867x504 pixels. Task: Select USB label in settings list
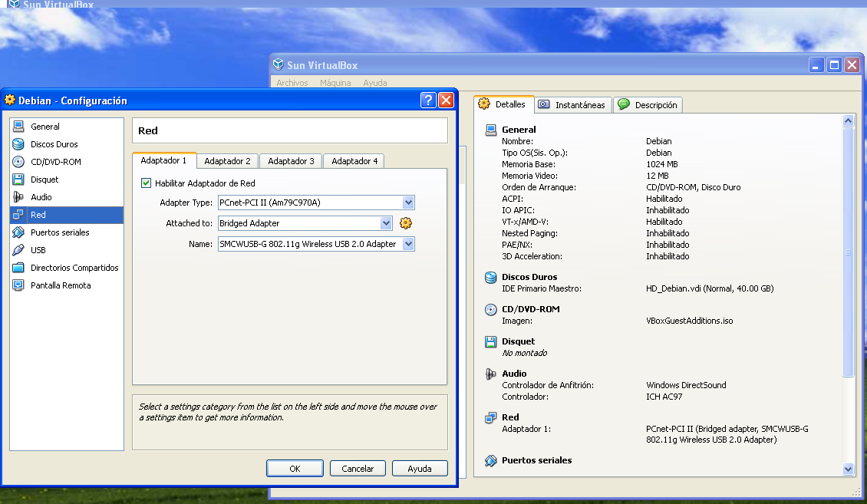[38, 250]
